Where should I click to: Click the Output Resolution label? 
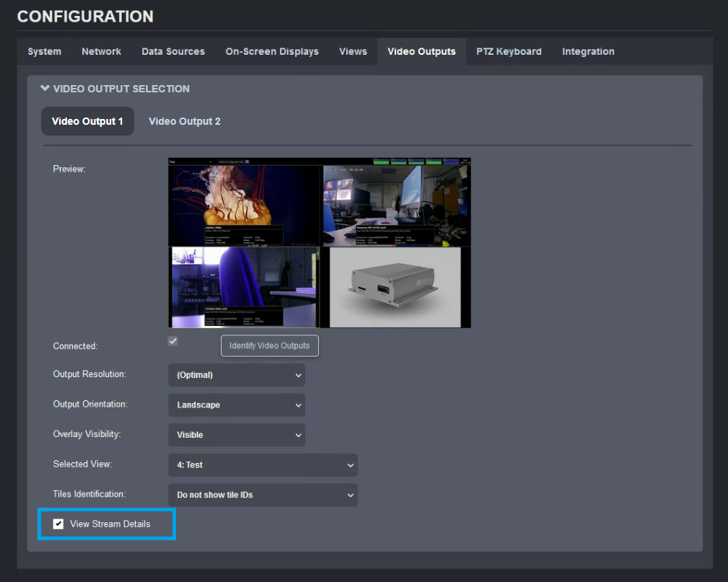point(89,374)
